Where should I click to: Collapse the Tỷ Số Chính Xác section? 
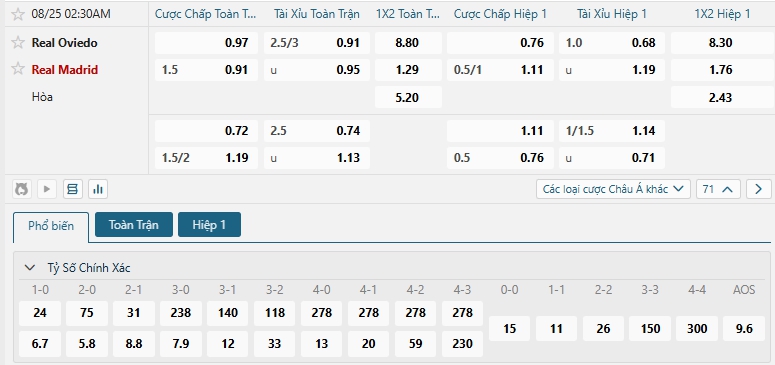coord(30,268)
